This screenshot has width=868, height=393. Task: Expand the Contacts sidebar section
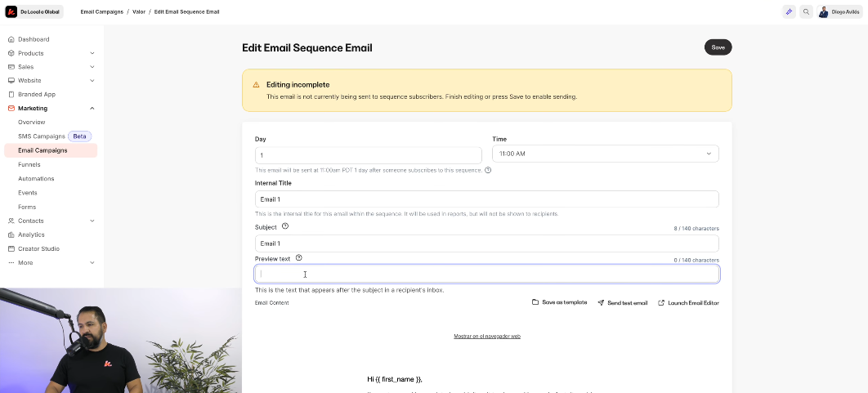(92, 221)
